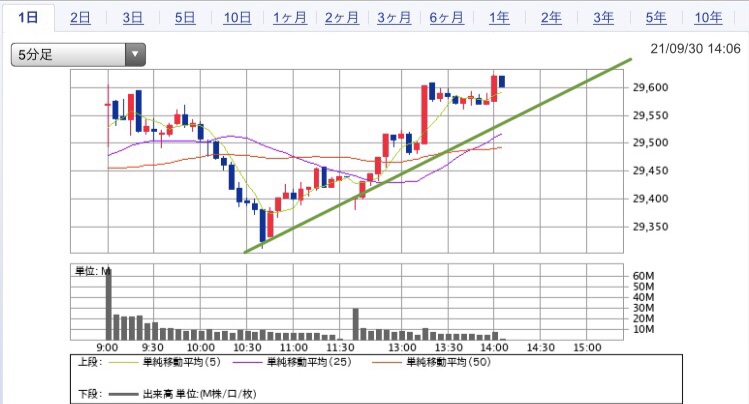Click the 29,550 price axis label

click(x=650, y=115)
